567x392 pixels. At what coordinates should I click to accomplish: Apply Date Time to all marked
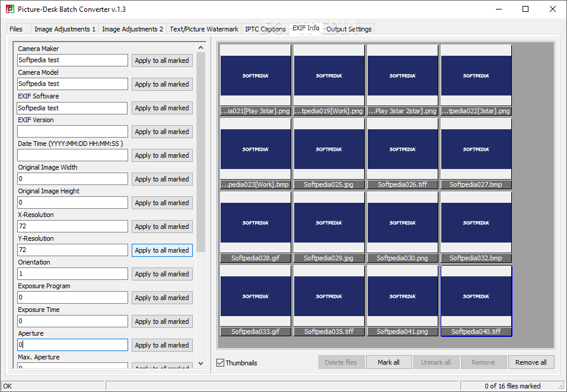coord(162,155)
